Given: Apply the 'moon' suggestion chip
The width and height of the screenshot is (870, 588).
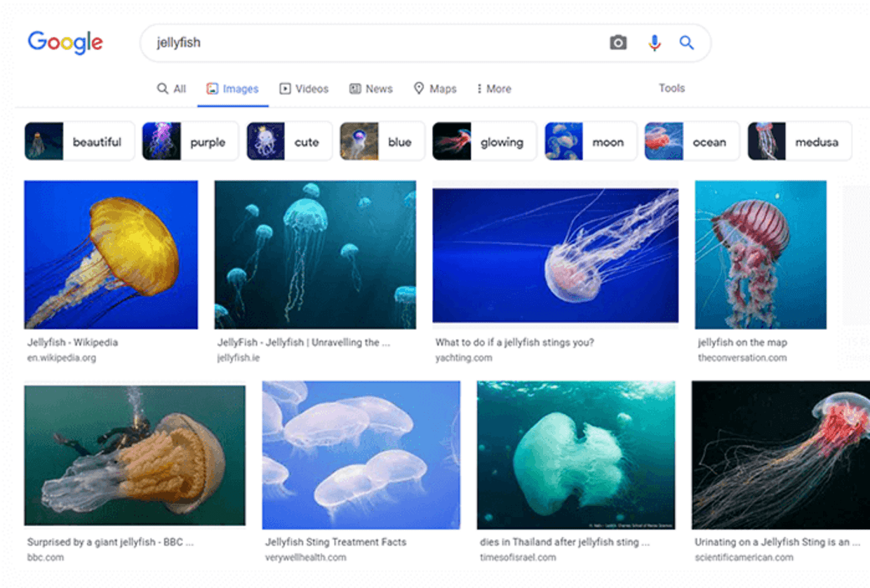Looking at the screenshot, I should click(x=590, y=142).
